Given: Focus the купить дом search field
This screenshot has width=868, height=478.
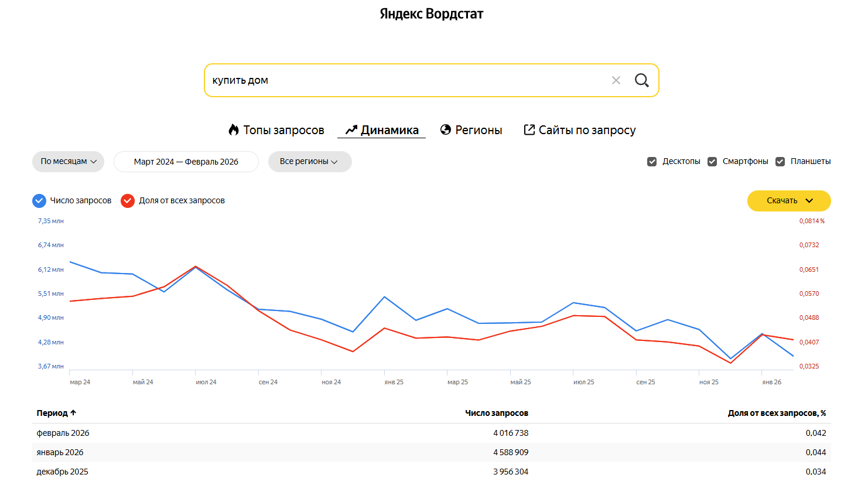Looking at the screenshot, I should pos(404,80).
